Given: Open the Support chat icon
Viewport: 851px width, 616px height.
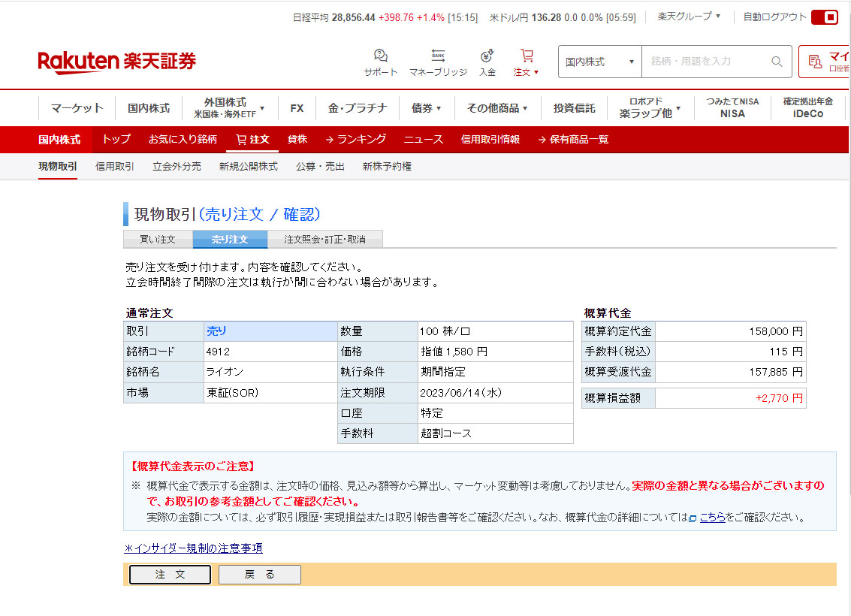Looking at the screenshot, I should coord(380,56).
